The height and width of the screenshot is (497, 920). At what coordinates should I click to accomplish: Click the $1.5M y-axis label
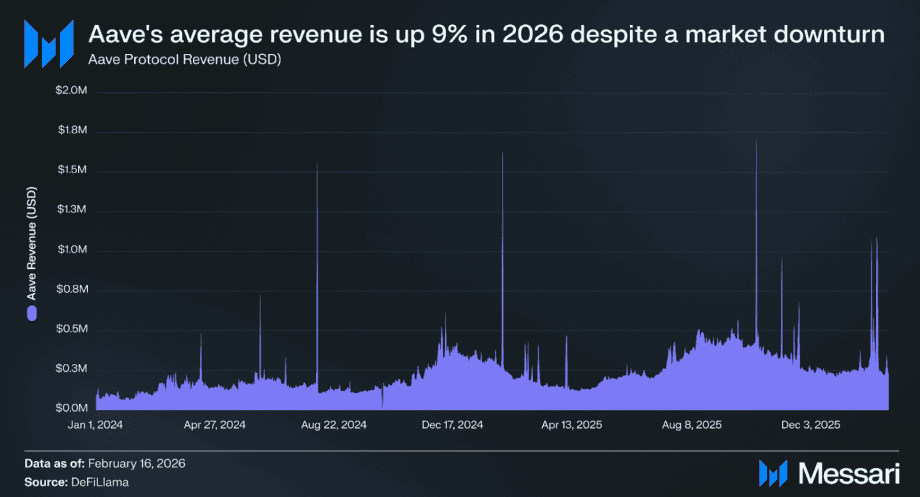tap(71, 170)
